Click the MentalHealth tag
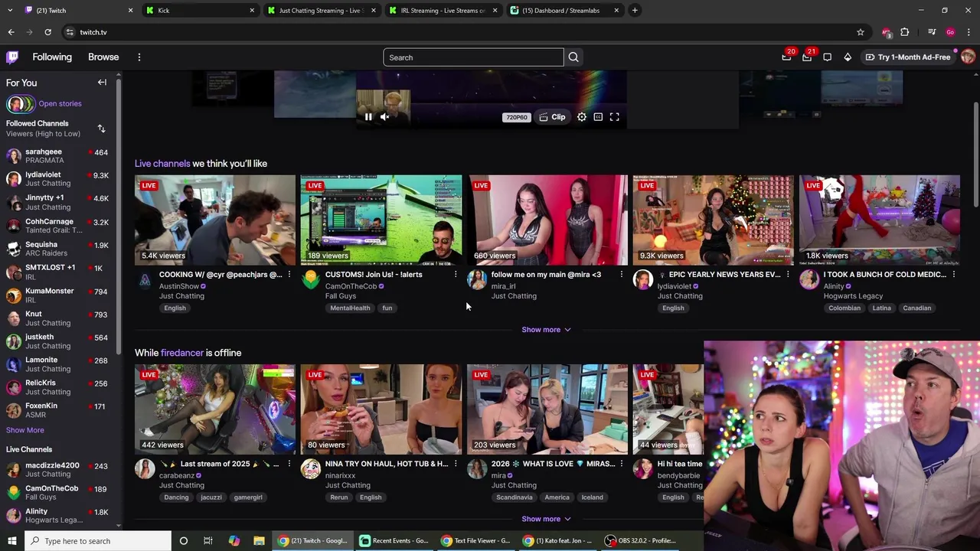 (x=350, y=308)
